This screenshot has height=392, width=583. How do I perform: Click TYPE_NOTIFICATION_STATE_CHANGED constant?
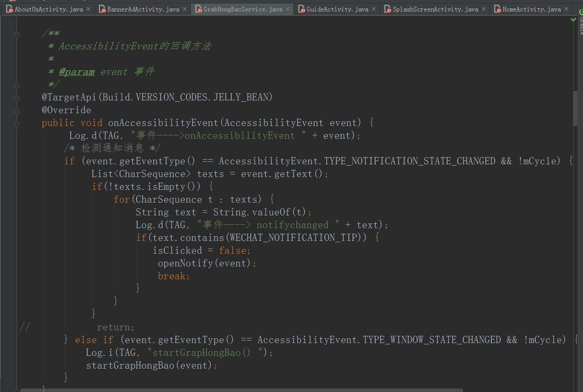click(x=410, y=161)
